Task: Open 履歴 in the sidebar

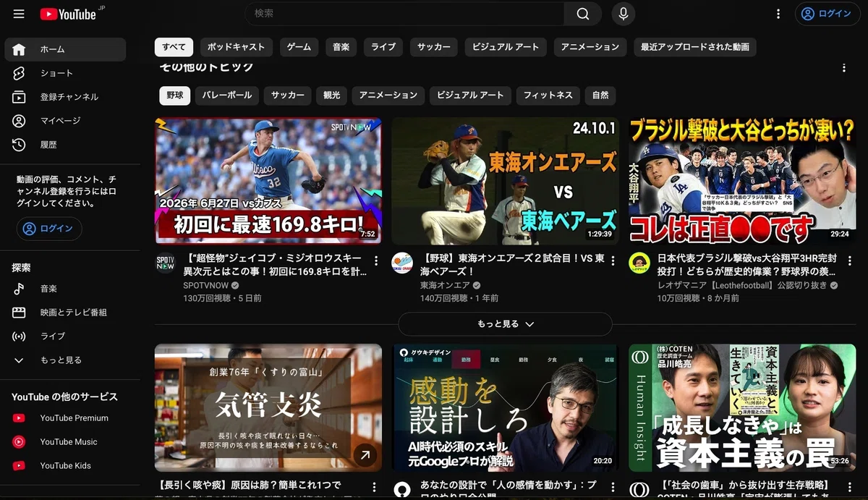Action: tap(65, 145)
